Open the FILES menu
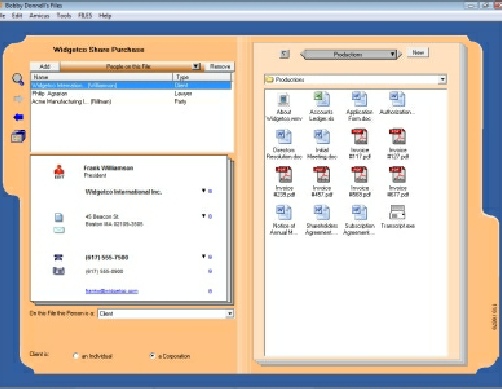The image size is (502, 389). 85,16
